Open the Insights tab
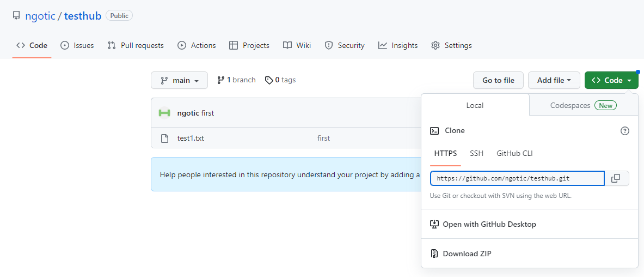The image size is (644, 277). 398,45
